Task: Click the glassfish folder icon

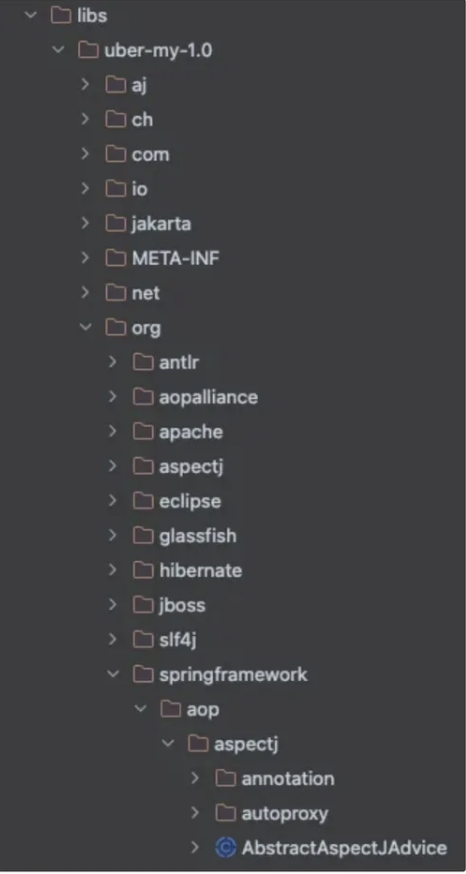Action: 143,536
